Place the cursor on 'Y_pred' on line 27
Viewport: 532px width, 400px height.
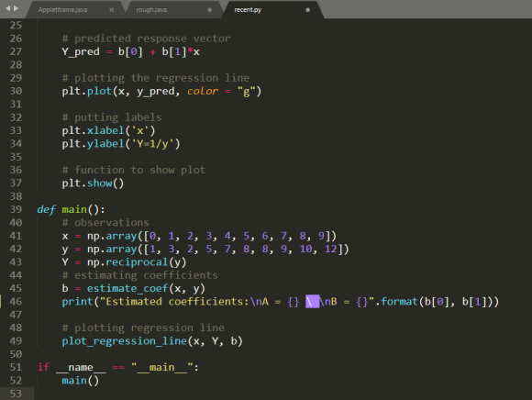(81, 52)
